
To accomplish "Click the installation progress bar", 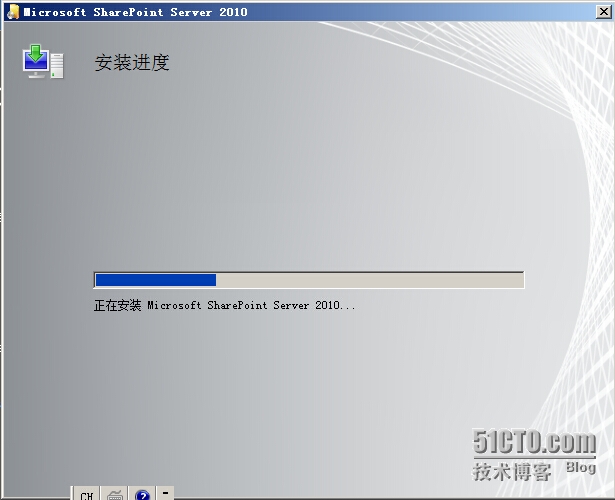I will [309, 280].
